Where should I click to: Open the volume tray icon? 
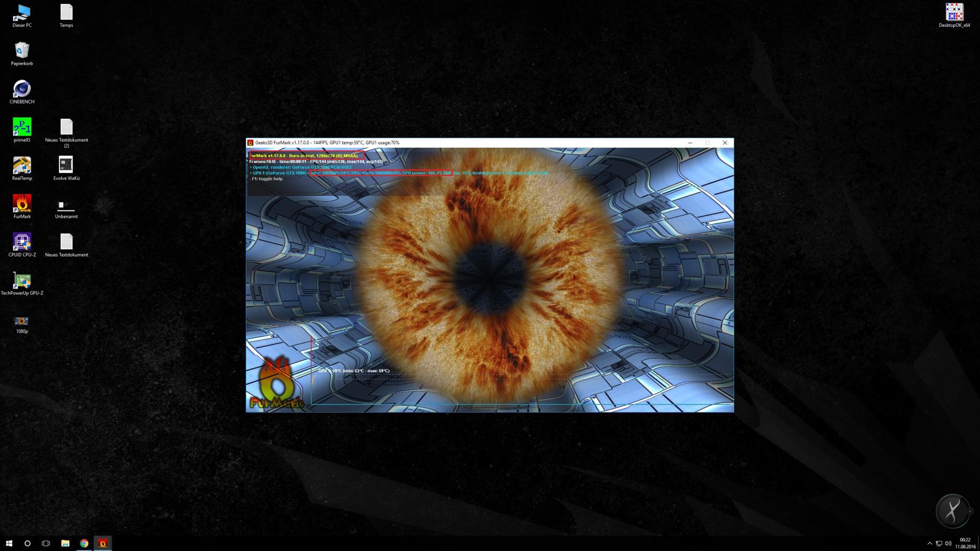[x=948, y=543]
